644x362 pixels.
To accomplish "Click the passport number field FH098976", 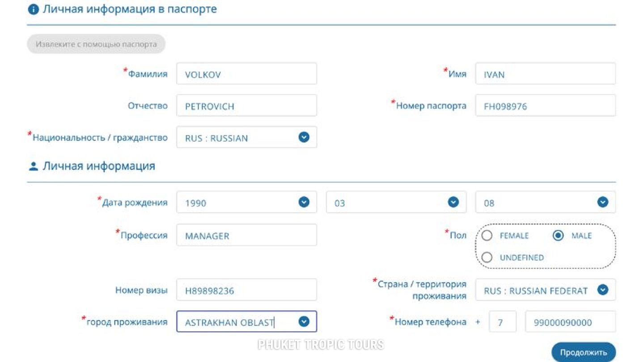I will pyautogui.click(x=545, y=106).
